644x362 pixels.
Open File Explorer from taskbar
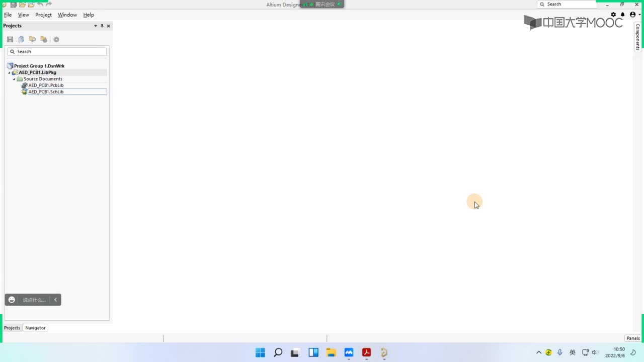pyautogui.click(x=331, y=352)
